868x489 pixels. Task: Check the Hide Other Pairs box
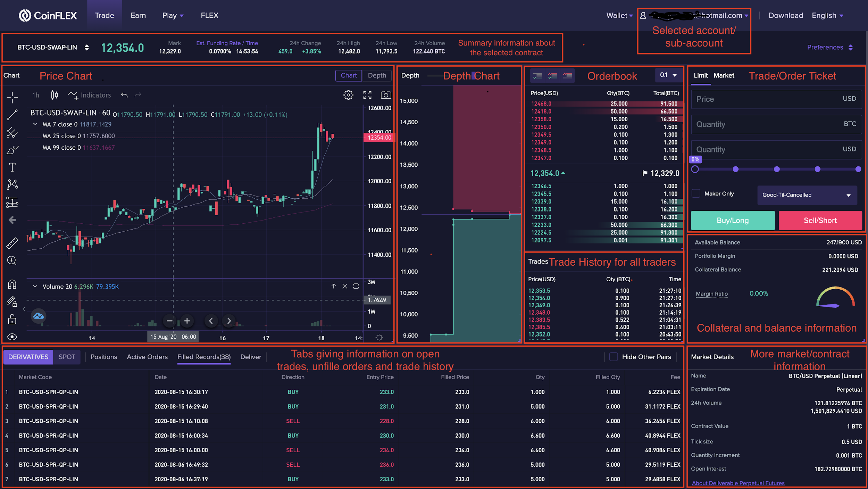[x=614, y=357]
